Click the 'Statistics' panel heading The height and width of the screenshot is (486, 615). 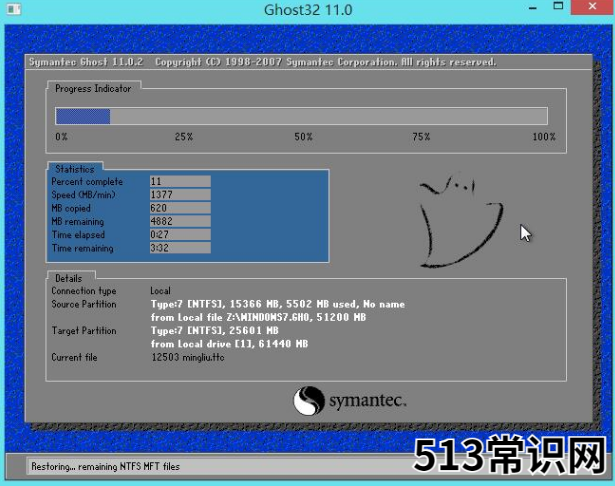[75, 169]
